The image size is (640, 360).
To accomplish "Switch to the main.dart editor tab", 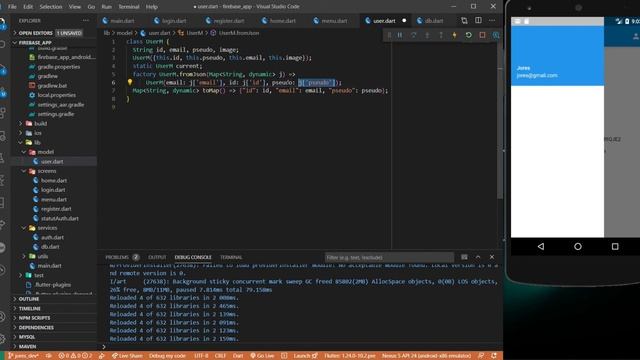I will (122, 20).
